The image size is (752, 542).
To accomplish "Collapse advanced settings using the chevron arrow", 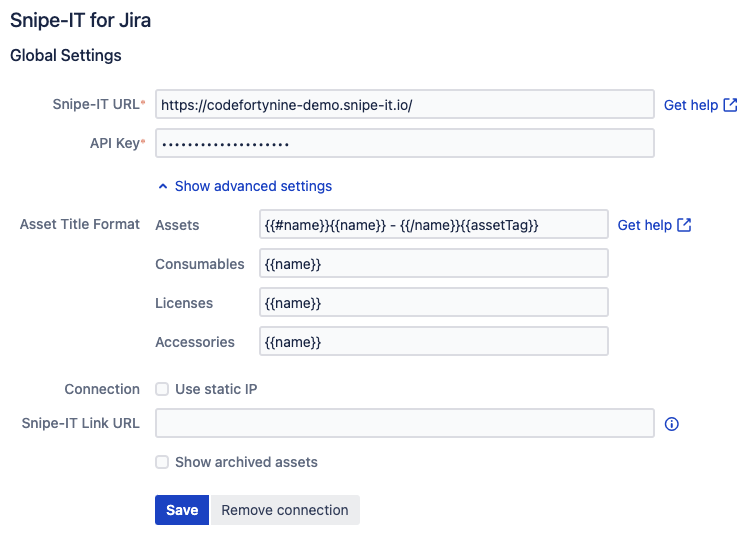I will pos(162,186).
